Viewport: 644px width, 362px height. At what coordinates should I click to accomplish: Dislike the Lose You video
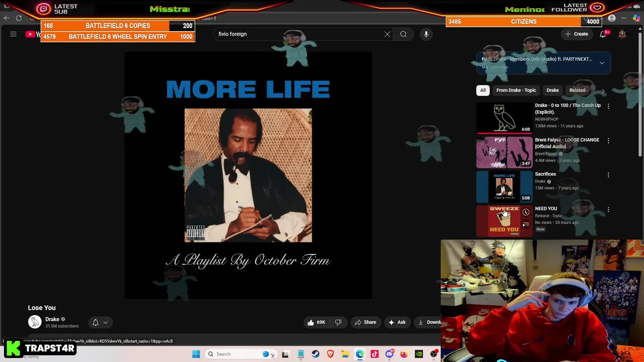tap(338, 322)
